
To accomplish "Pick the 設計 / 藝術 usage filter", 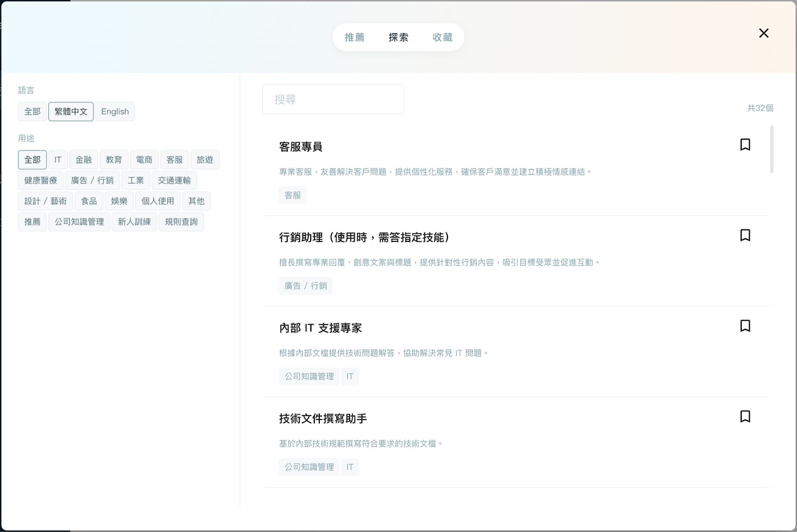I will coord(45,201).
